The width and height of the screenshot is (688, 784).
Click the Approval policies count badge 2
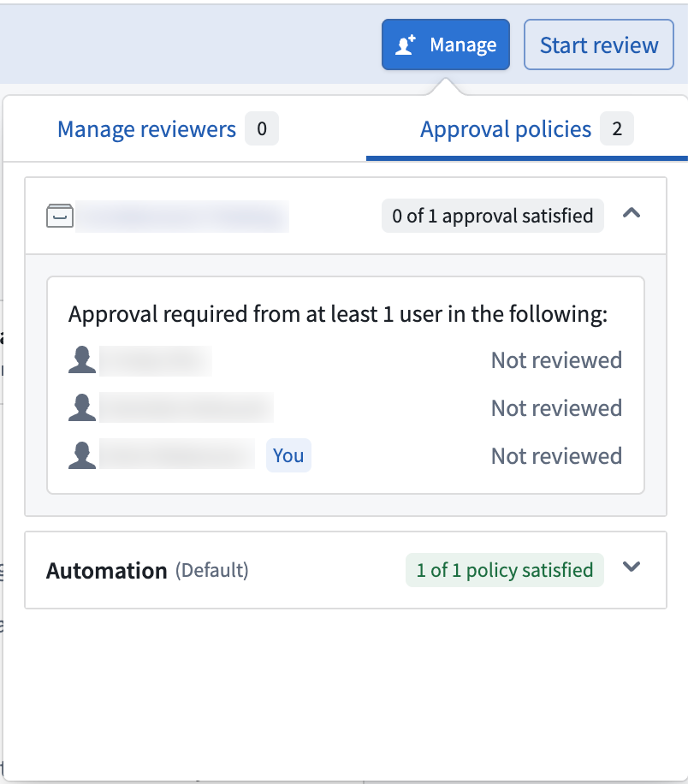[617, 128]
